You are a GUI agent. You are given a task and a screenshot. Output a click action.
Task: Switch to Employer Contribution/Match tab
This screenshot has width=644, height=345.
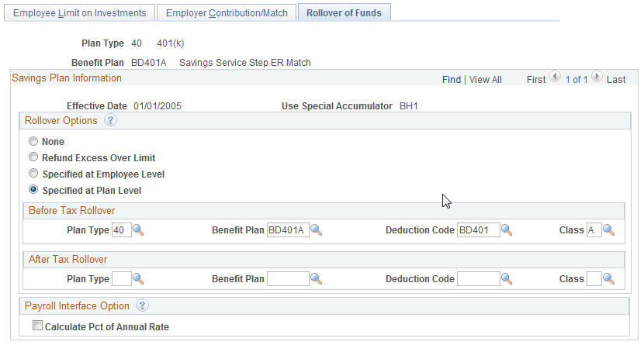tap(227, 12)
